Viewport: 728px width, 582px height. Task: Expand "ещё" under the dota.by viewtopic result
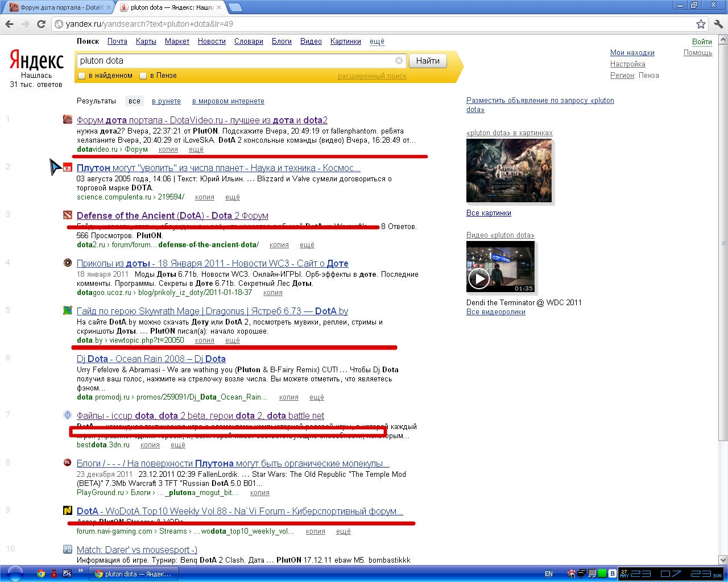click(x=233, y=340)
